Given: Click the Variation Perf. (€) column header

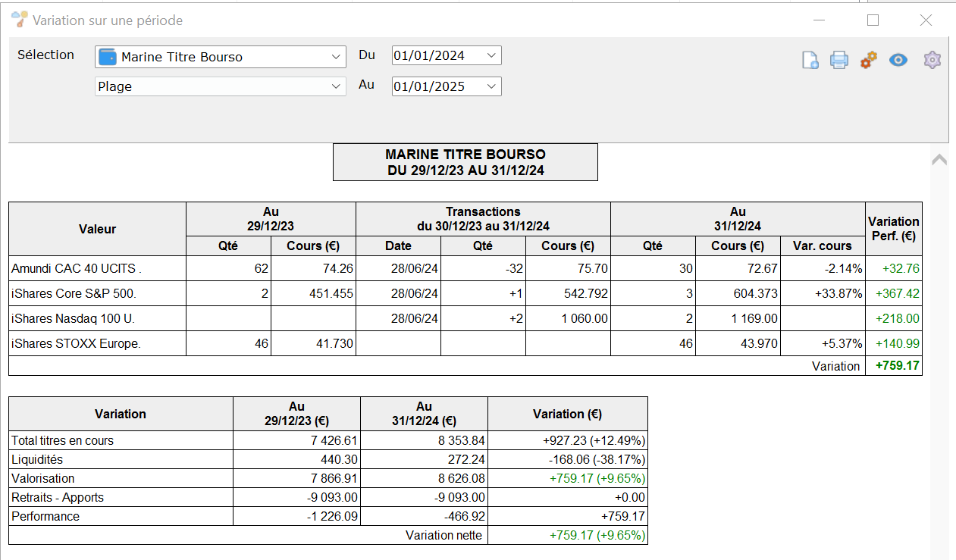Looking at the screenshot, I should [894, 229].
